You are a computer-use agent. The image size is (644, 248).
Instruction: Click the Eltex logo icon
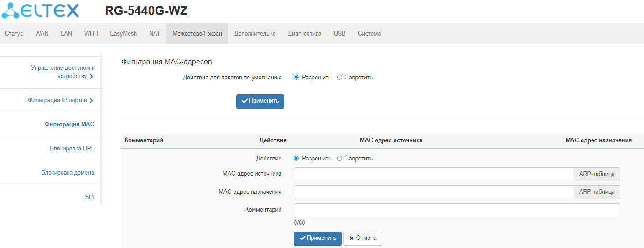[10, 10]
